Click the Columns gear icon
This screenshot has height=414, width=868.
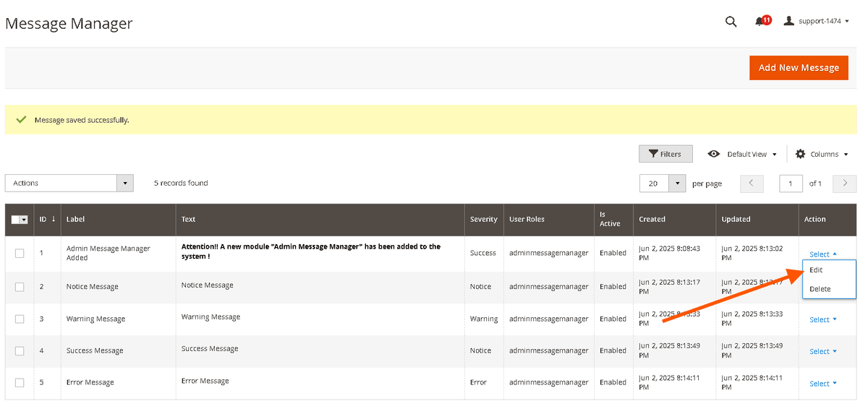(x=800, y=154)
